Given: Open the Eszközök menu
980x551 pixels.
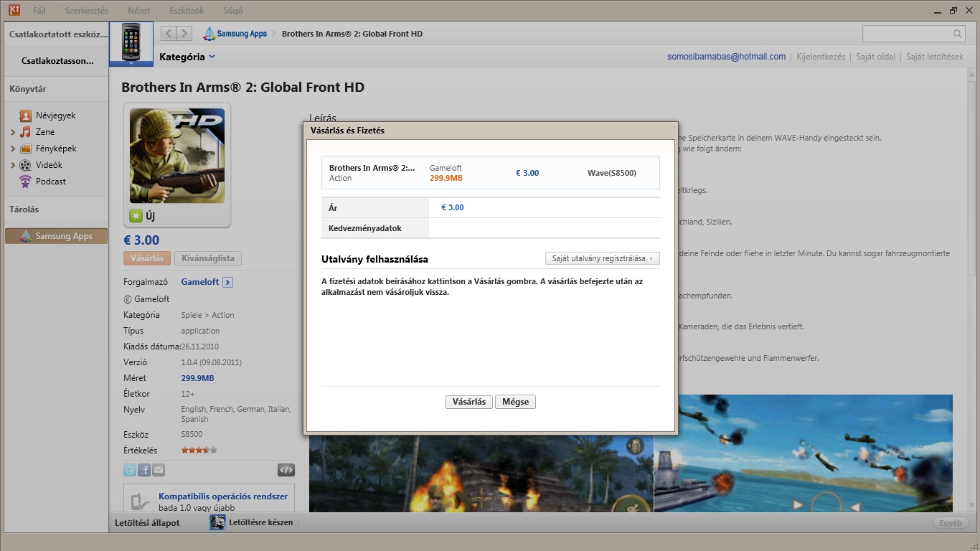Looking at the screenshot, I should 187,11.
